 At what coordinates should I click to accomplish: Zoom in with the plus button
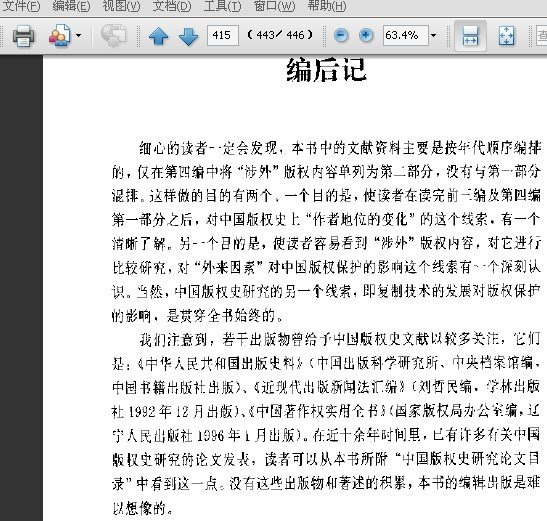[x=366, y=35]
